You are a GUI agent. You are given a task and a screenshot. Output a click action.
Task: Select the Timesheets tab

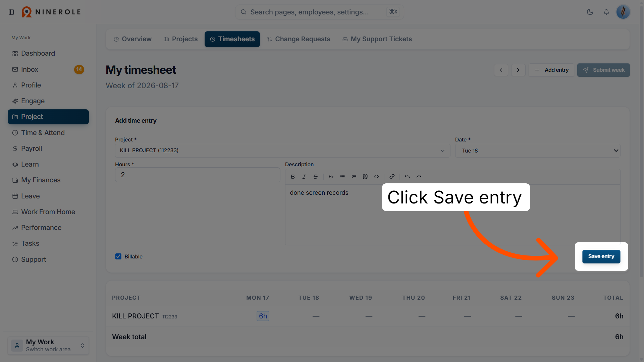click(232, 39)
